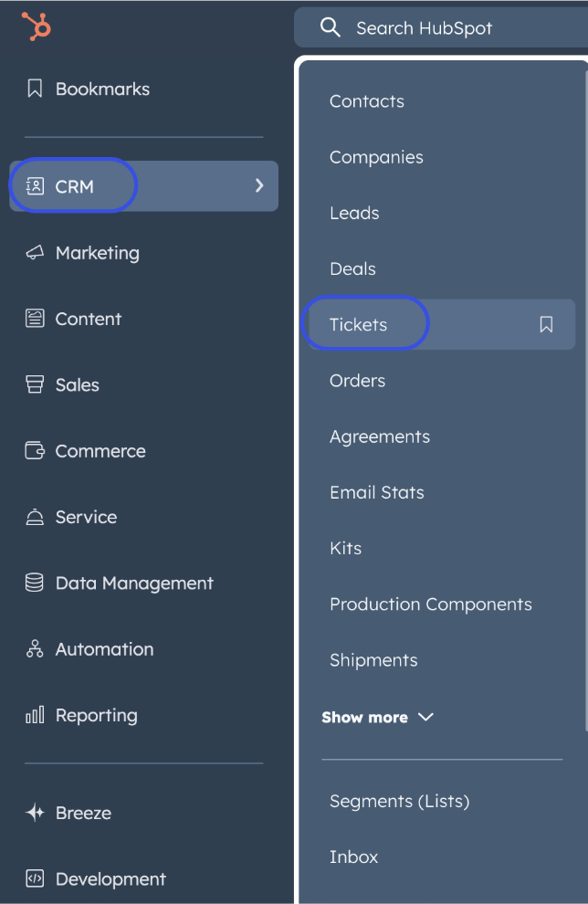This screenshot has height=904, width=588.
Task: Open the Segments (Lists) link
Action: pyautogui.click(x=399, y=801)
